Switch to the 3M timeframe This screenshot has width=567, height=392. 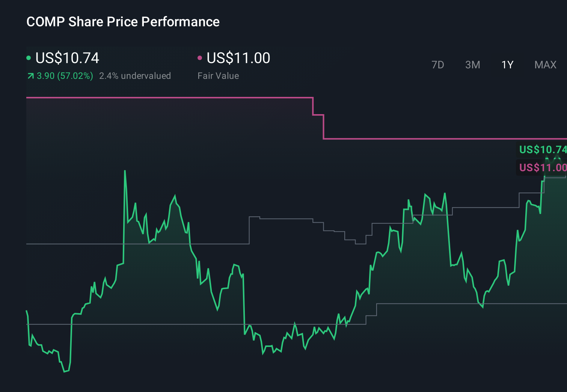472,65
